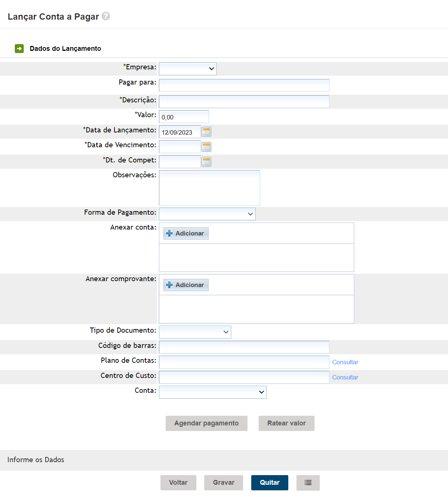Click the list icon button beside Quitar

pyautogui.click(x=308, y=483)
